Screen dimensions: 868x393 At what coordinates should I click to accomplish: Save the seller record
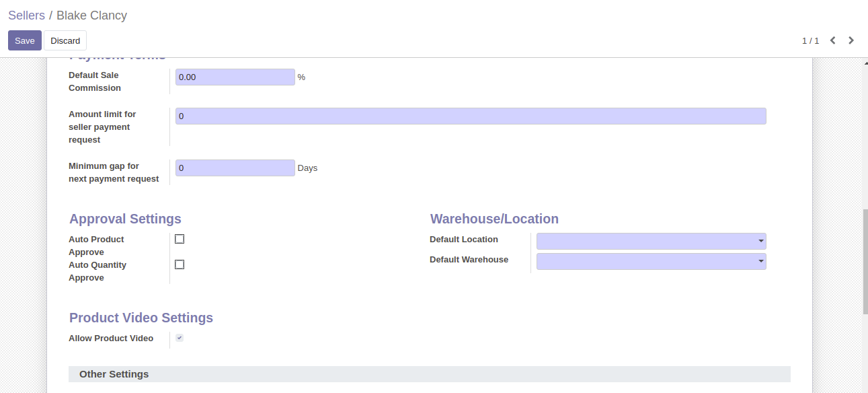coord(25,40)
